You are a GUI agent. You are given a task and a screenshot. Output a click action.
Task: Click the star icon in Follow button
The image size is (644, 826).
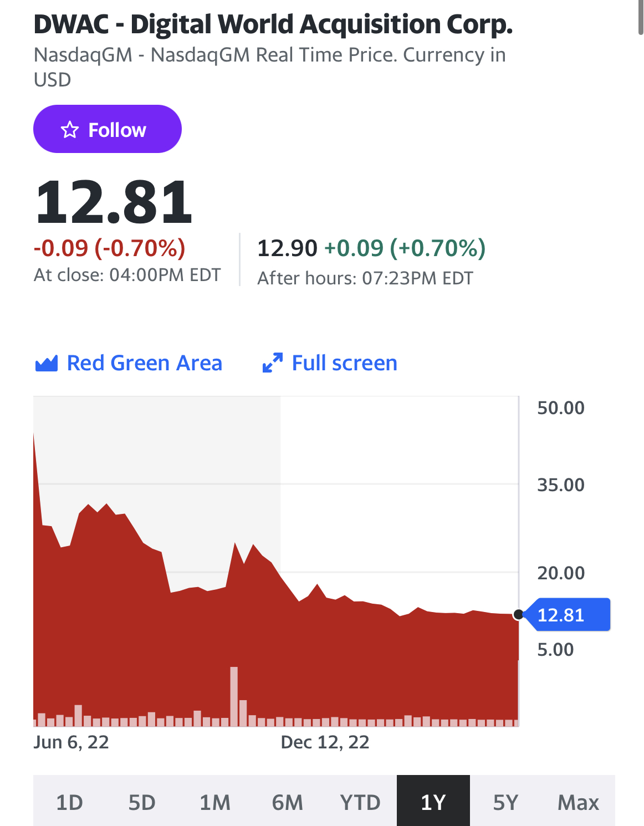pos(70,130)
